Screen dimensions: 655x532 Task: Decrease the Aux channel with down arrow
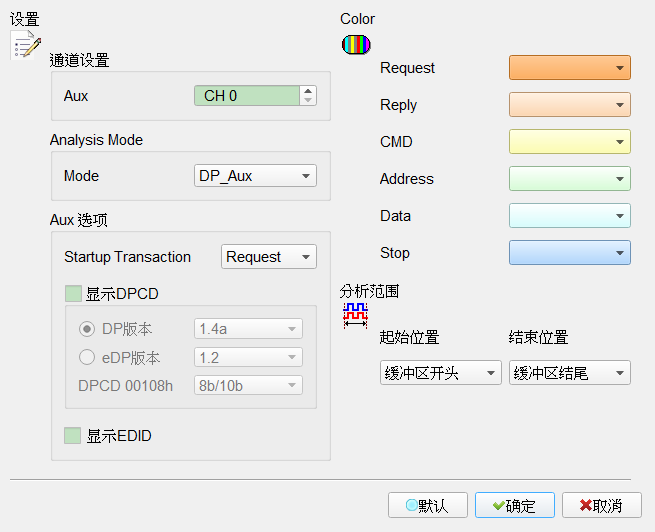[308, 100]
